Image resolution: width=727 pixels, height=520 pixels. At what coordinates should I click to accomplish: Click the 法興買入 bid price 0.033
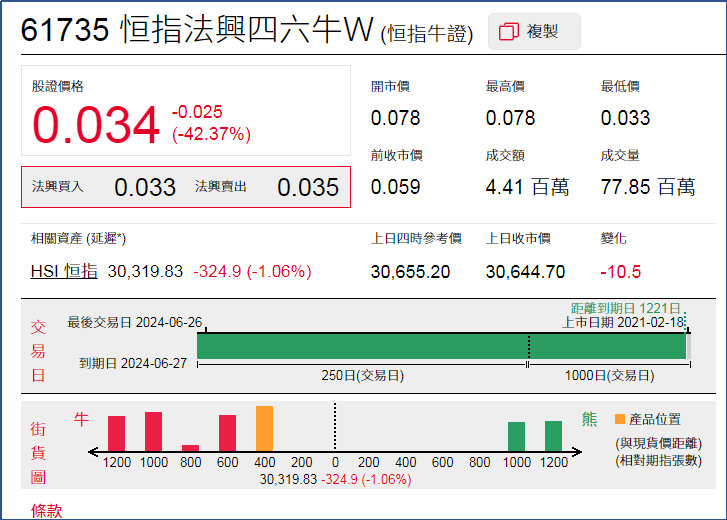[145, 187]
